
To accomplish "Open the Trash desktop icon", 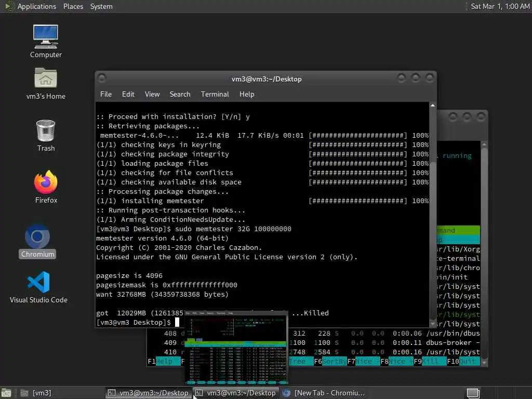I will coord(46,136).
